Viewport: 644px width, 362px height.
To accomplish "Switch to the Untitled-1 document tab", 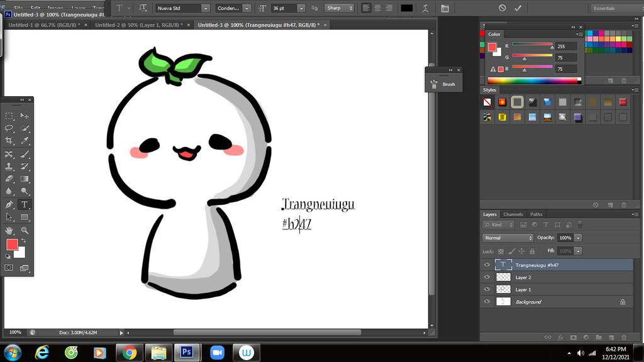I will click(44, 25).
